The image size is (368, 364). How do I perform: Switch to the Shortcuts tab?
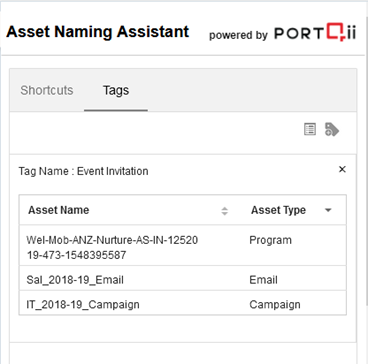pos(47,90)
